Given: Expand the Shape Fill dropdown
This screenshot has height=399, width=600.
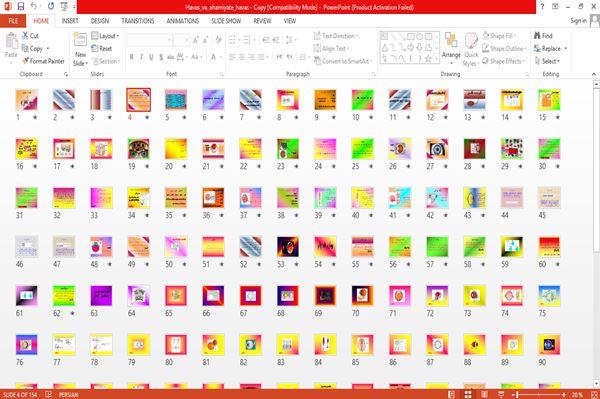Looking at the screenshot, I should [x=499, y=36].
